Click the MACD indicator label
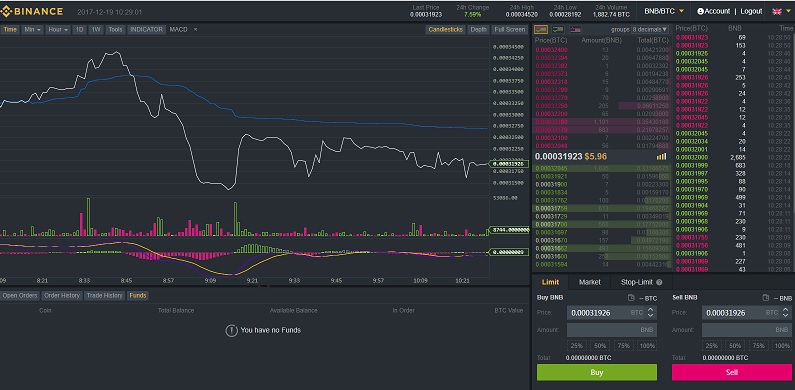The width and height of the screenshot is (795, 390). [178, 29]
